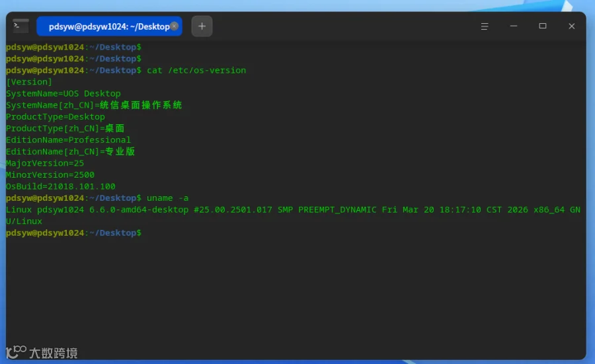The height and width of the screenshot is (364, 595).
Task: Close the pdsyw@pdsyw1024 tab with its x
Action: point(174,26)
